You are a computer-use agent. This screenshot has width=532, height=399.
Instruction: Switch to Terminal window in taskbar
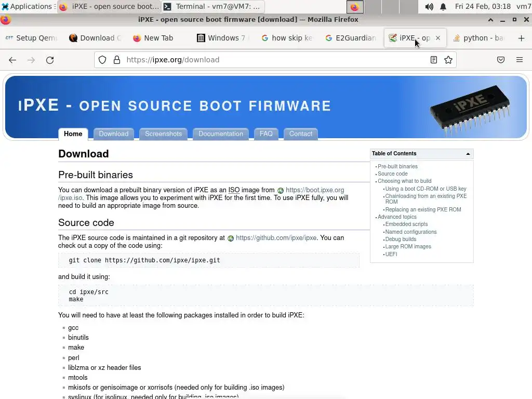(212, 6)
